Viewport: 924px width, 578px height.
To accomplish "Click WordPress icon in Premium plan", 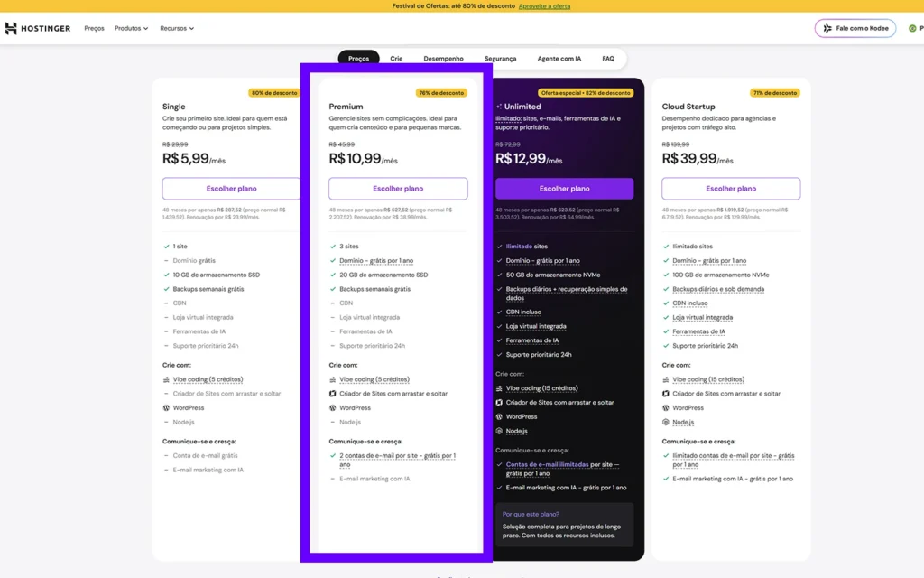I will tap(332, 408).
